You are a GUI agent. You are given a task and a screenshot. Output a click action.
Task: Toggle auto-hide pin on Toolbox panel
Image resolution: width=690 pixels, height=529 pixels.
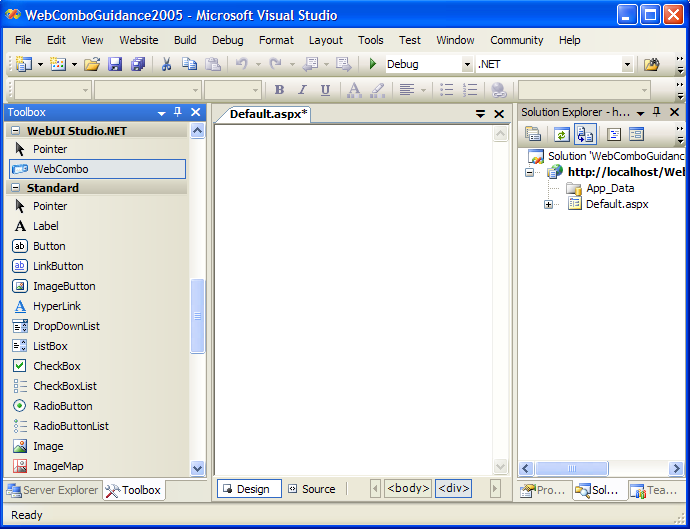pos(178,113)
